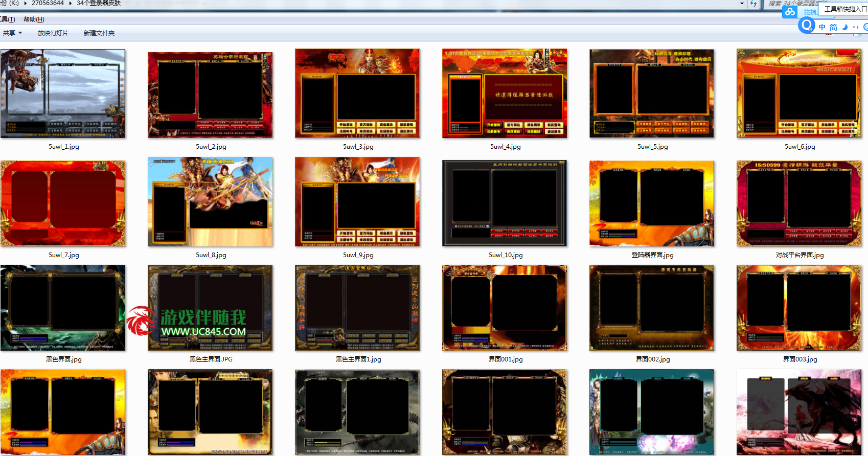
Task: Toggle the 简 simplified/traditional character mode
Action: point(833,27)
